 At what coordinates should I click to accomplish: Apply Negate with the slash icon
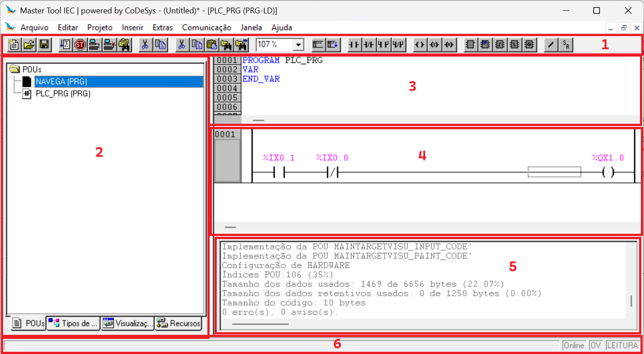coord(551,45)
